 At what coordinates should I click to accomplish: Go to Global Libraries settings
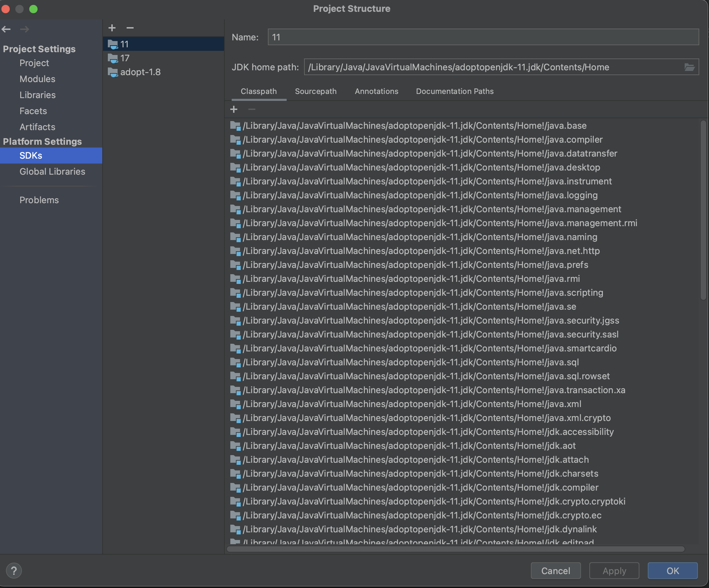click(x=52, y=172)
